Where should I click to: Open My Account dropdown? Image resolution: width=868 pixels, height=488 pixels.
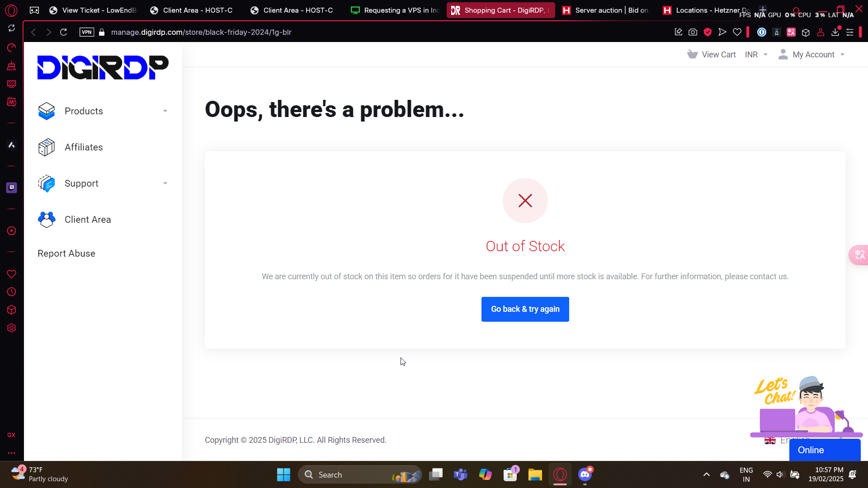click(811, 55)
